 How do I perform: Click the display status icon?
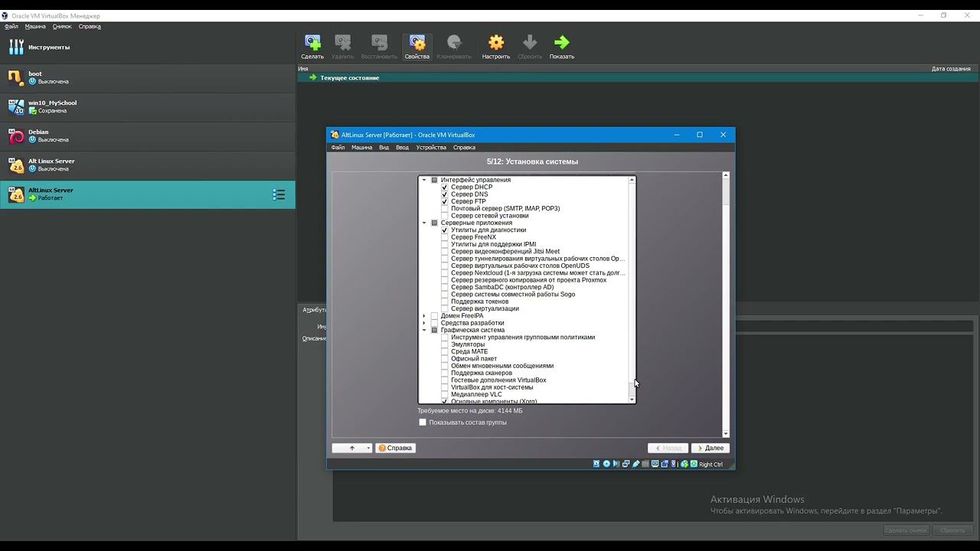[655, 464]
